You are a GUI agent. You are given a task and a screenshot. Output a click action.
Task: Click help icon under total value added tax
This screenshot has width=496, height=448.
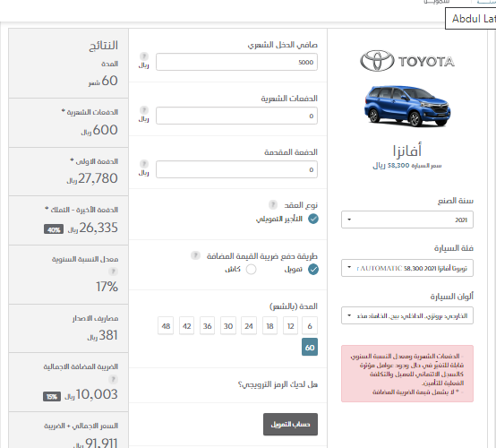point(113,379)
